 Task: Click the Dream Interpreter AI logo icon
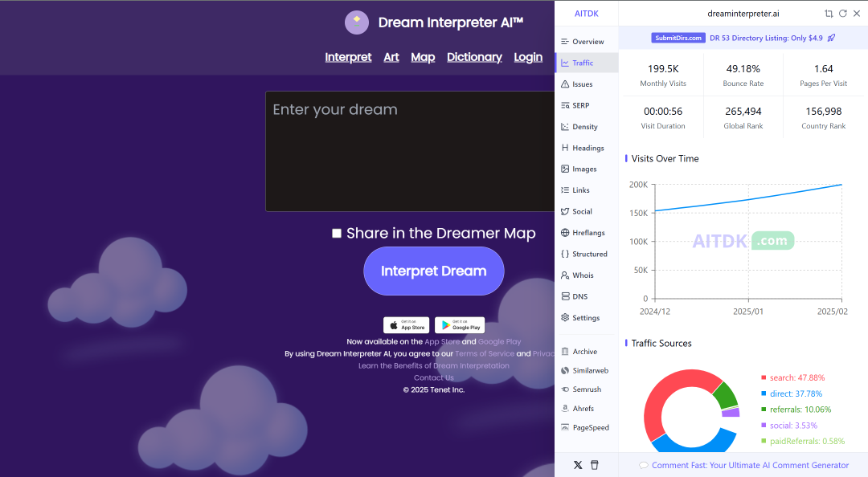[357, 22]
